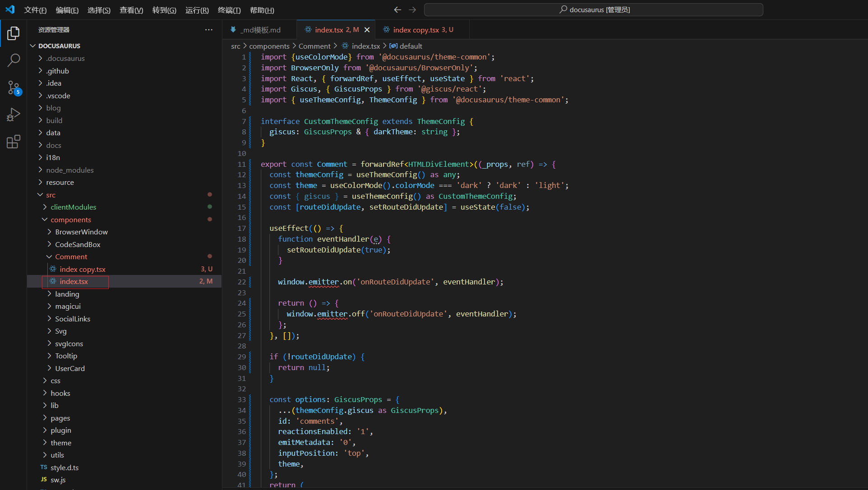Go forward with the right arrow
868x490 pixels.
click(x=412, y=9)
